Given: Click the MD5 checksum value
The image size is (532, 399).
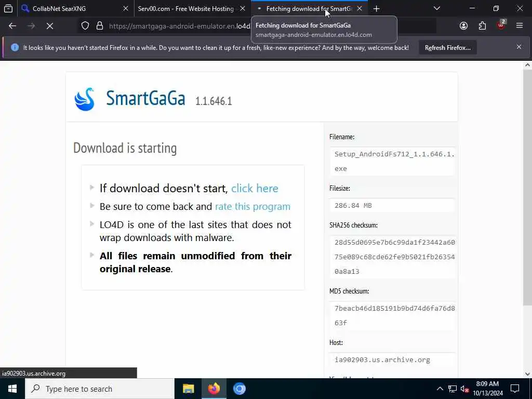Looking at the screenshot, I should (x=395, y=315).
